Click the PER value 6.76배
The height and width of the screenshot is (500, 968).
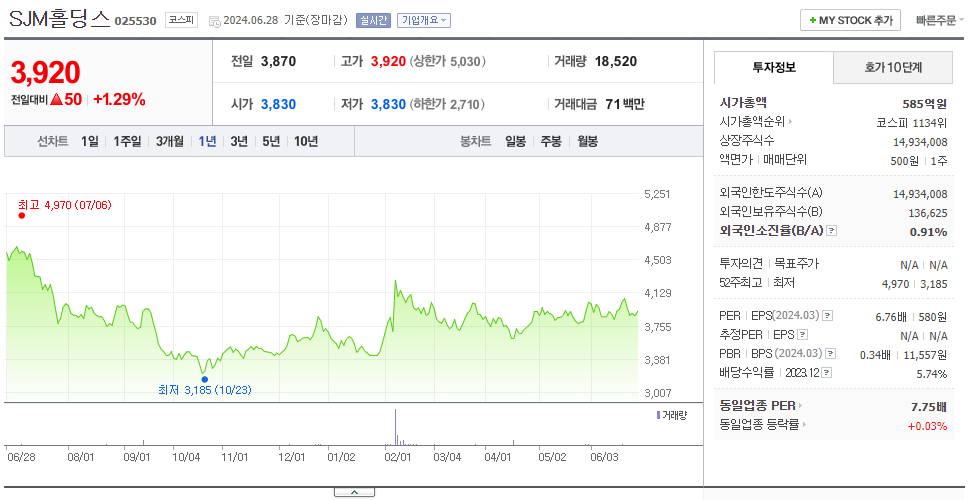tap(891, 317)
